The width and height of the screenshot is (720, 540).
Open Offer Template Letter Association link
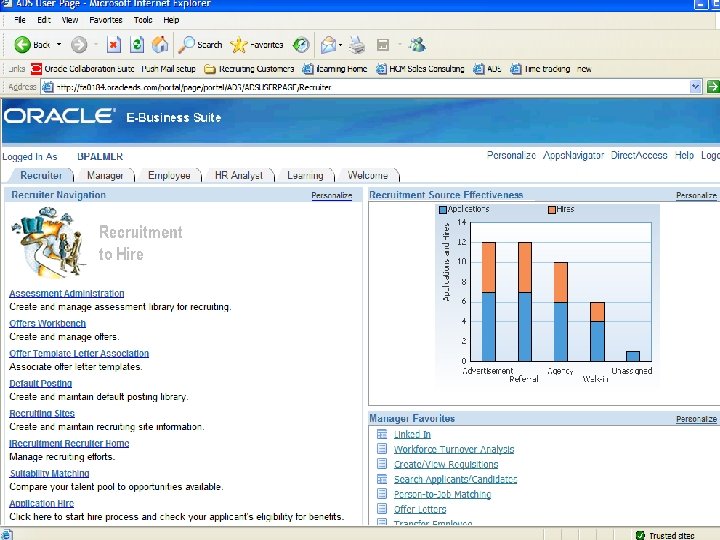click(x=79, y=353)
